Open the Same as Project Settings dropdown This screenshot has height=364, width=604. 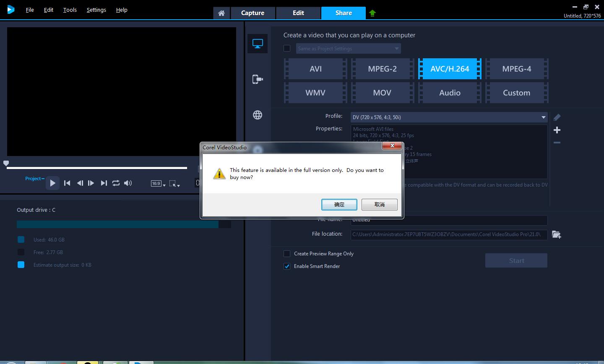point(349,49)
